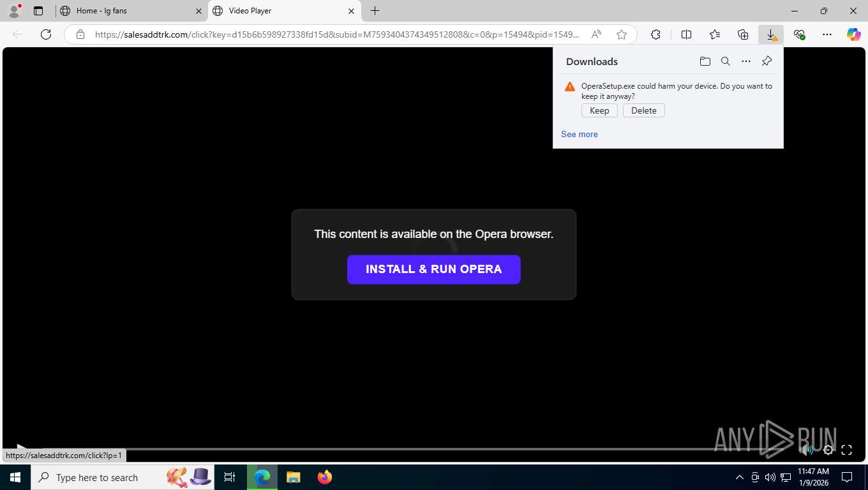
Task: Open Browser essentials icon
Action: [799, 34]
